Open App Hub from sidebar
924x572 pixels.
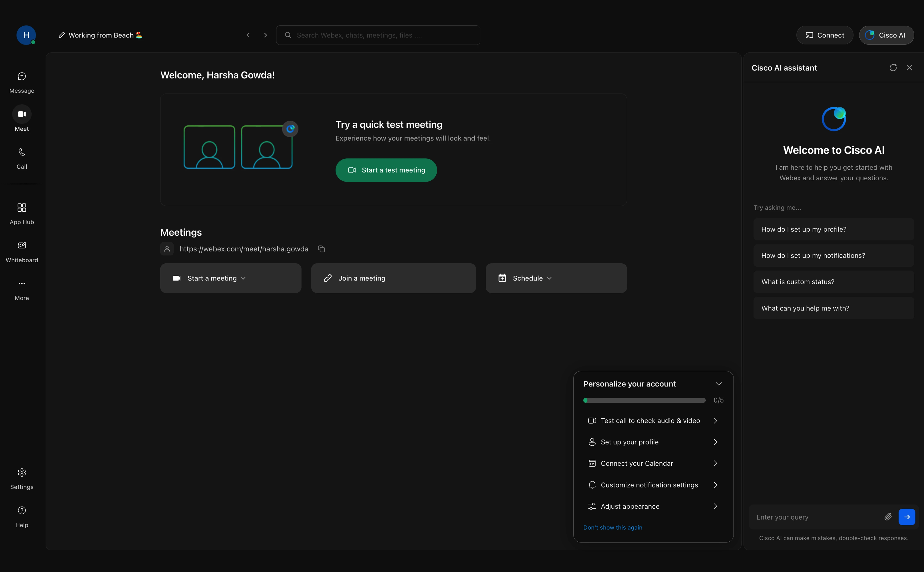(x=22, y=214)
